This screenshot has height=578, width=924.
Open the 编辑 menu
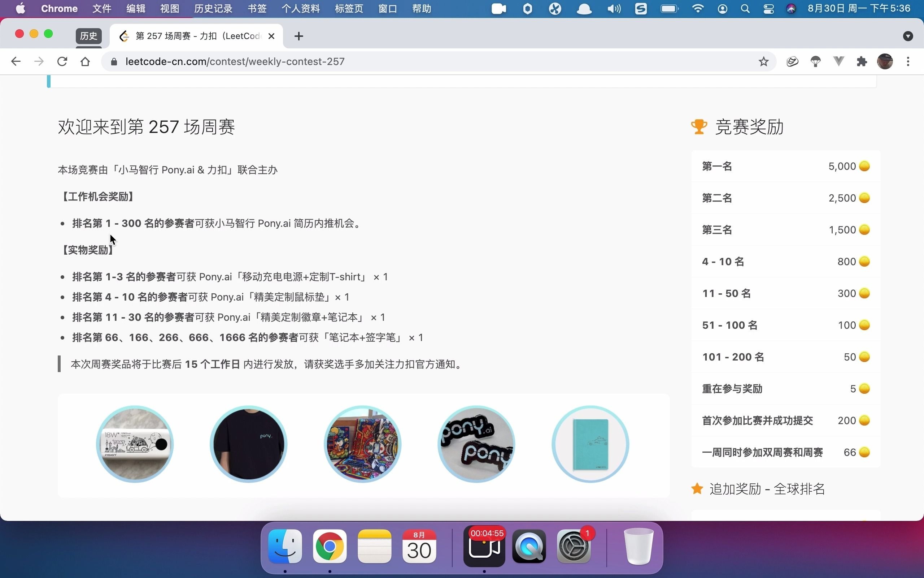click(136, 8)
